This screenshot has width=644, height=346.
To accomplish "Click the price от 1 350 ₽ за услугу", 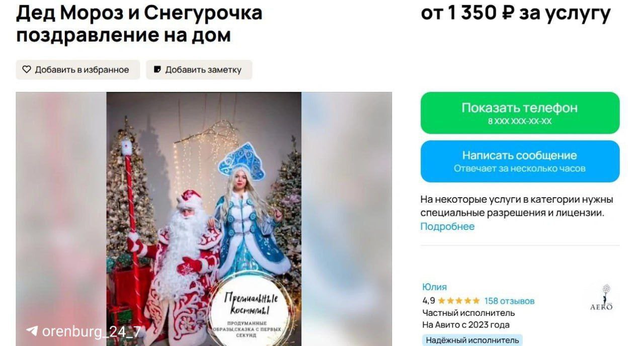I will [516, 13].
